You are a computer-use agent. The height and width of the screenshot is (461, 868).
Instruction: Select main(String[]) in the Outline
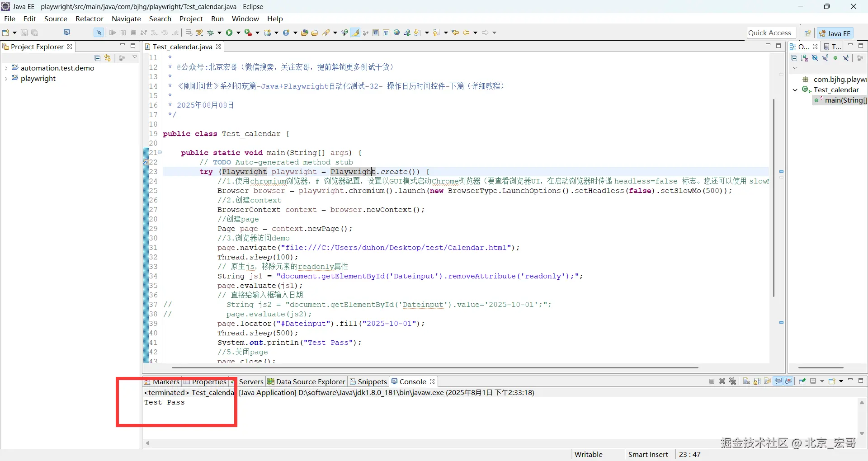(x=840, y=100)
